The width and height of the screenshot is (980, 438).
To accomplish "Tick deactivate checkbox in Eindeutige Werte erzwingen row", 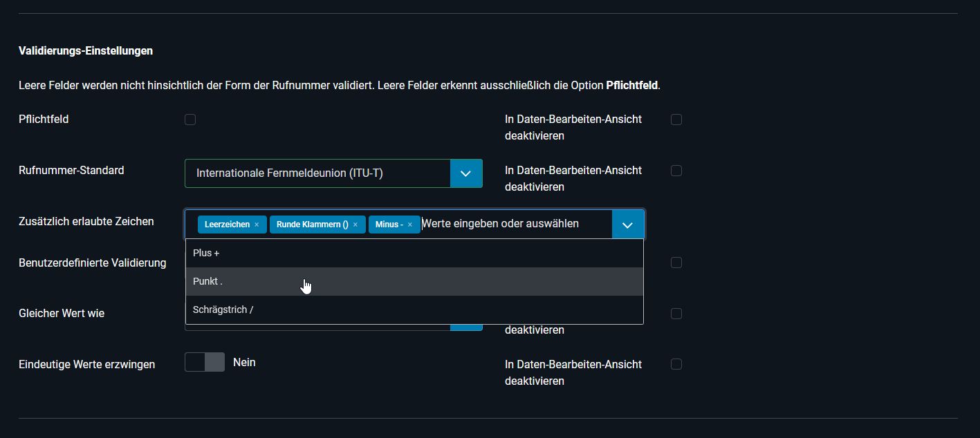I will (676, 364).
